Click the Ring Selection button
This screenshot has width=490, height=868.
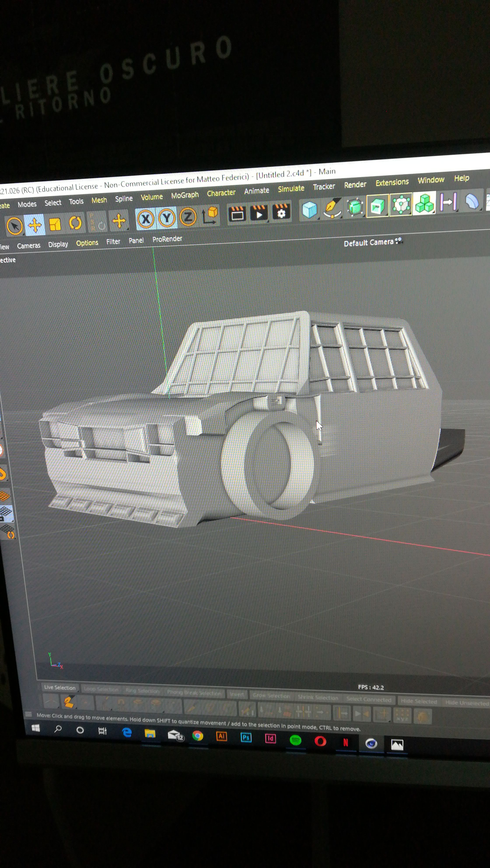pyautogui.click(x=142, y=691)
